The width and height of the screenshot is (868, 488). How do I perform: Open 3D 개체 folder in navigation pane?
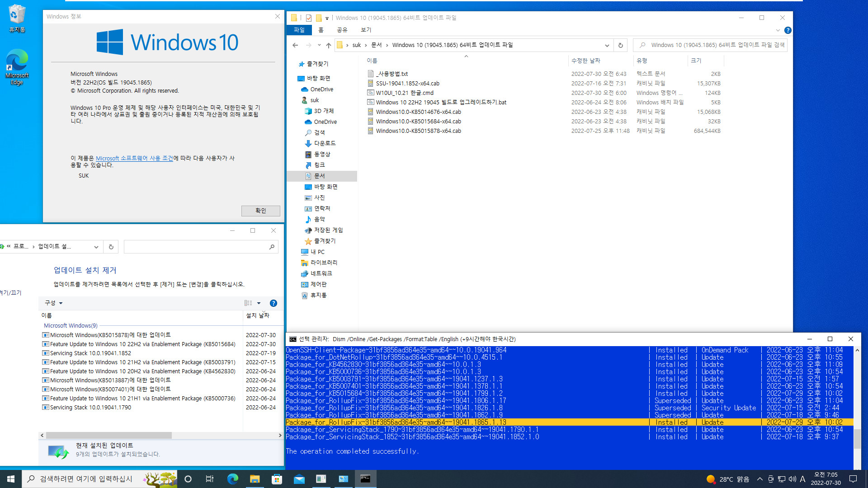(324, 111)
